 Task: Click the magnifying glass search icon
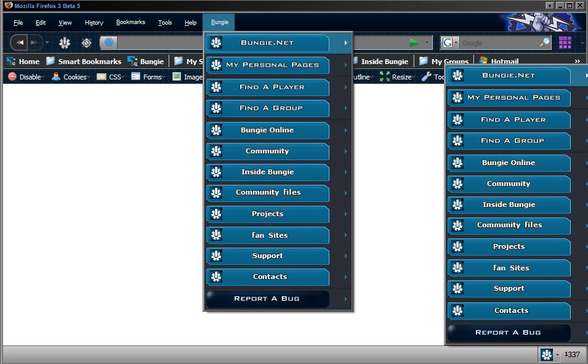(544, 42)
